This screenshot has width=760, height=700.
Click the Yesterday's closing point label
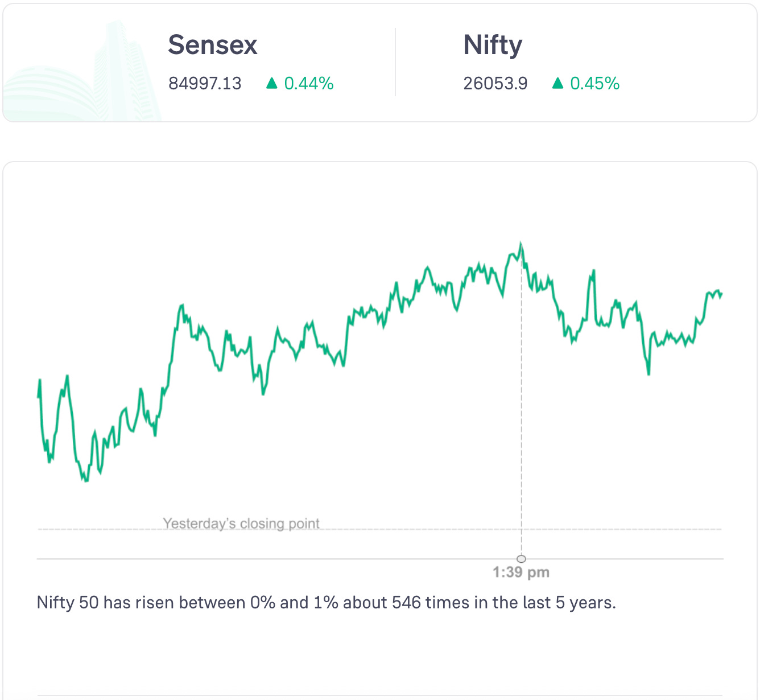pyautogui.click(x=241, y=523)
